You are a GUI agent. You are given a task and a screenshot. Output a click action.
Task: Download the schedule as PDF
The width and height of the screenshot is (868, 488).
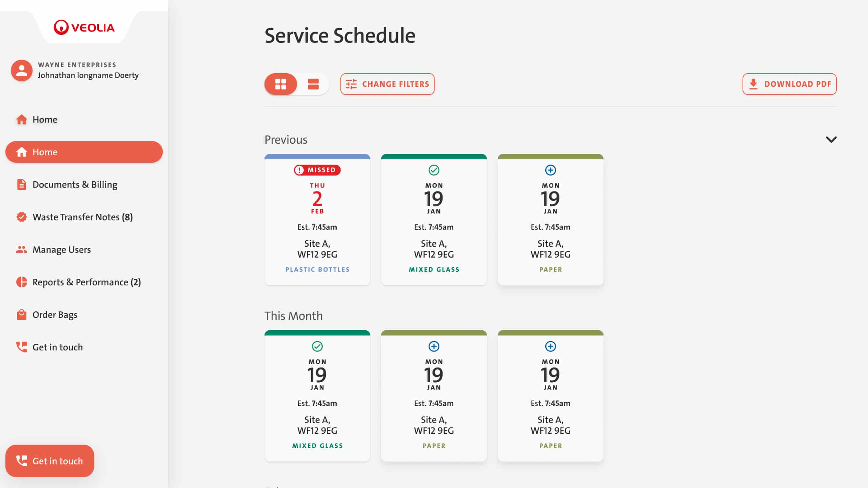(789, 84)
